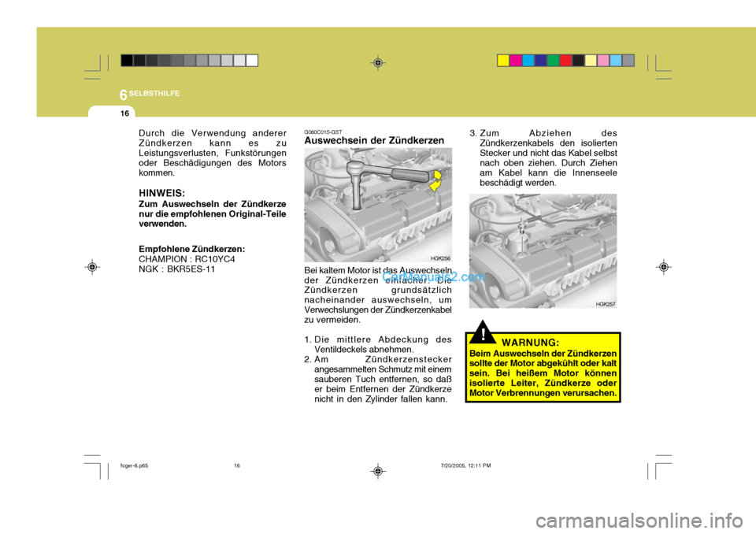Image resolution: width=756 pixels, height=534 pixels.
Task: Click the paragraph starting "Durch die Verwendung anderer"
Action: tap(213, 153)
